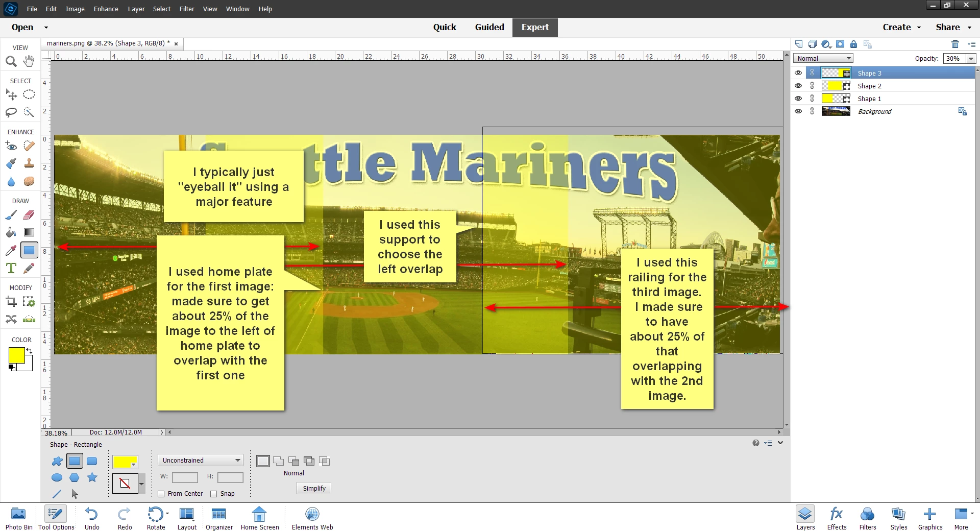Select the Crop tool

pyautogui.click(x=11, y=302)
